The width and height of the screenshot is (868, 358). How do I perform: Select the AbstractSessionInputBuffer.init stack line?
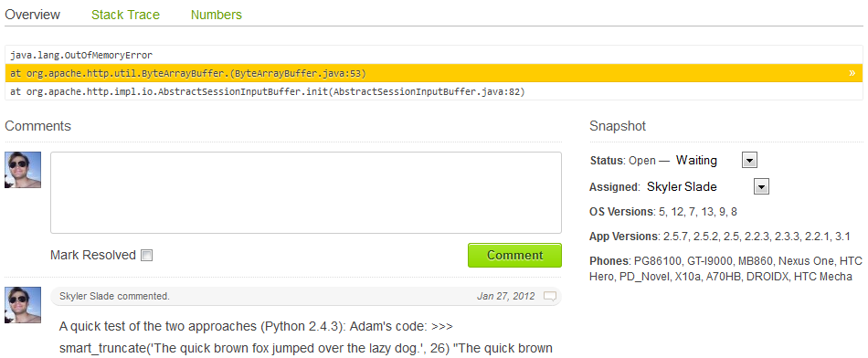pyautogui.click(x=433, y=91)
